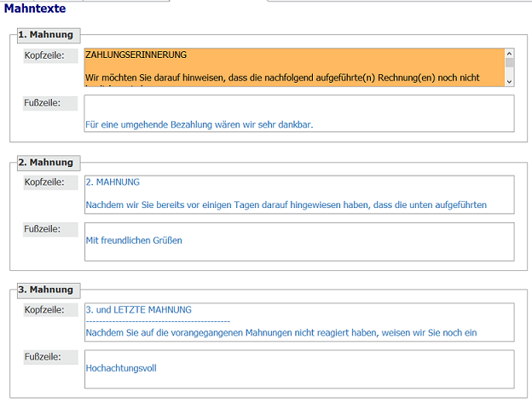532x403 pixels.
Task: Click scroll-up arrow in first Kopfzeile field
Action: [510, 53]
